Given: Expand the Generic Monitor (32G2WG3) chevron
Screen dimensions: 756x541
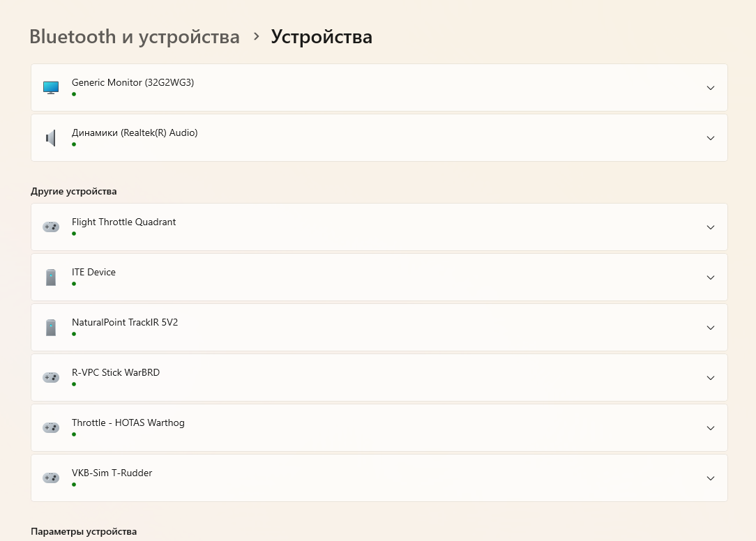Looking at the screenshot, I should tap(710, 88).
